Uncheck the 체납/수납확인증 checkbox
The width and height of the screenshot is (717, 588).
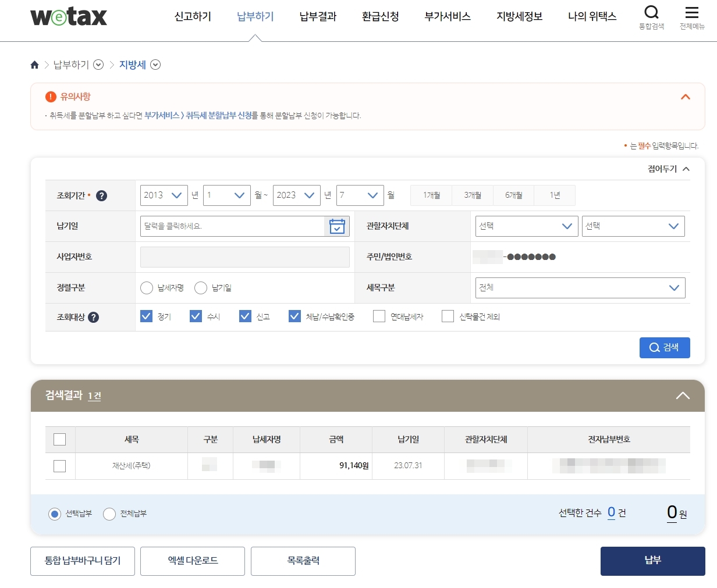pos(294,316)
